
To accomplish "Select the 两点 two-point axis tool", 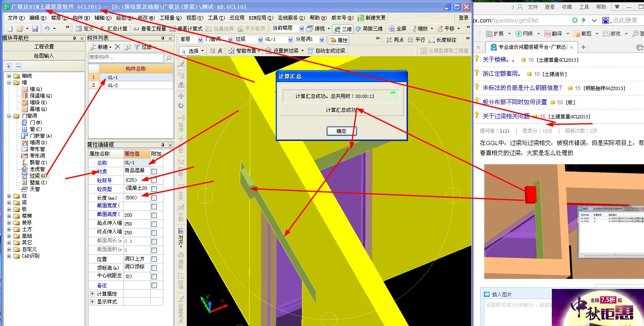I will pos(395,40).
